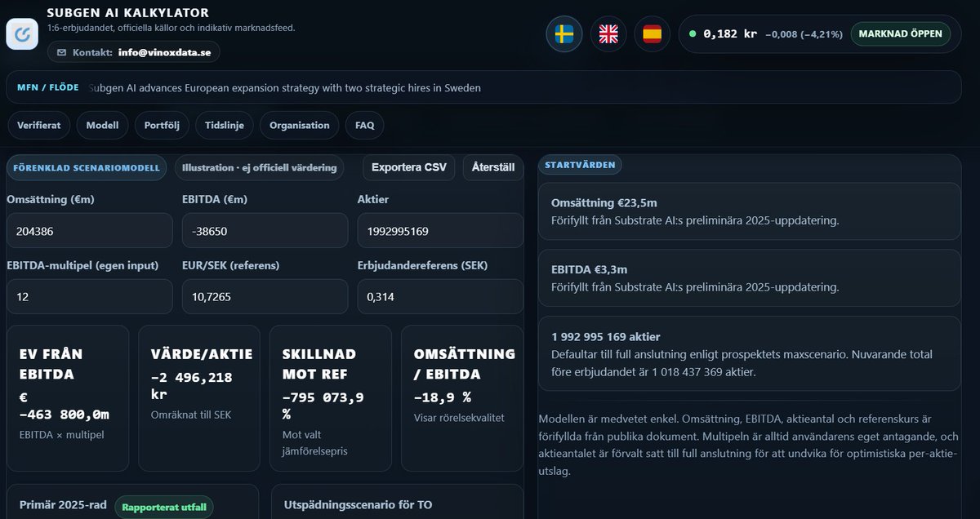Screen dimensions: 980x519
Task: Switch language to Spanish flag
Action: click(x=652, y=34)
